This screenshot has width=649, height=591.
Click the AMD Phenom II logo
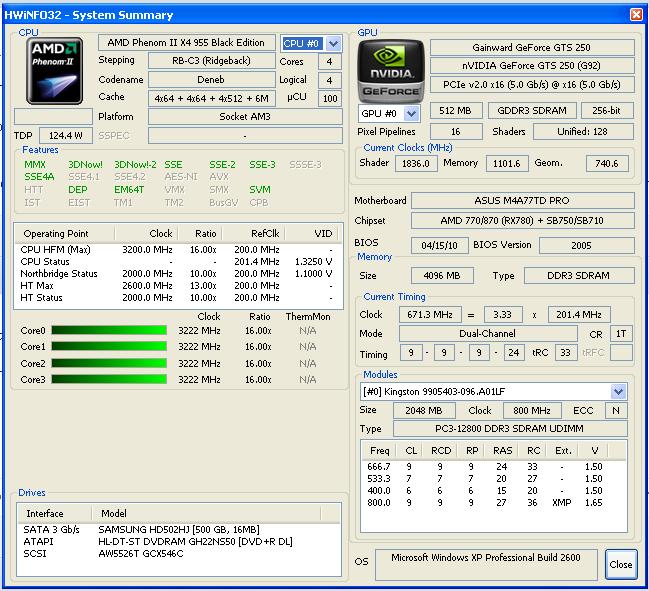pos(54,71)
